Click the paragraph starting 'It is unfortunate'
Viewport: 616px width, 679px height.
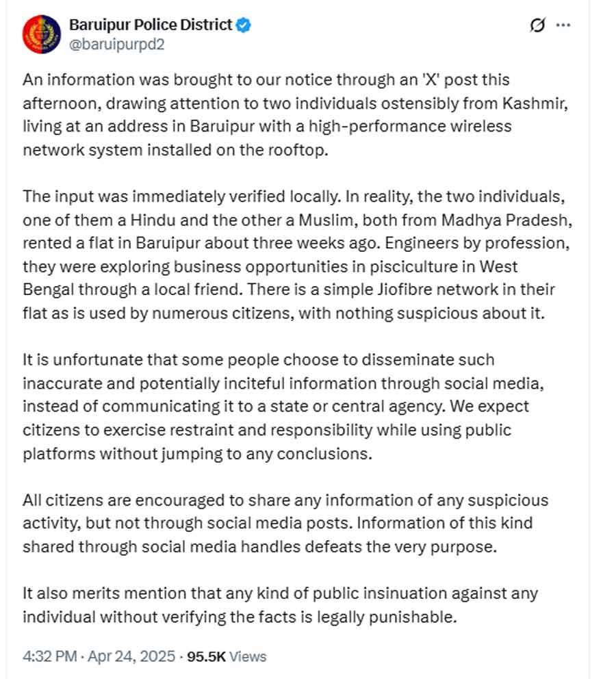click(283, 407)
